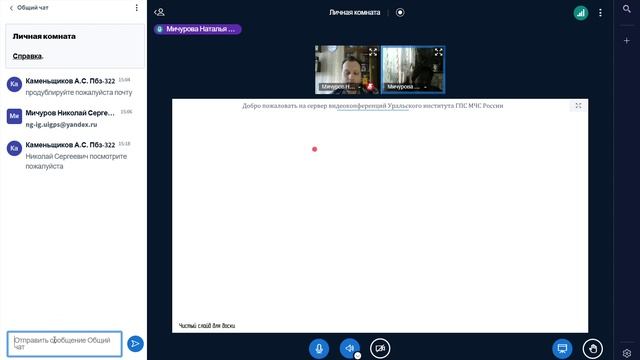Screen dimensions: 640x360
Task: Open first webcam user name dropdown
Action: tap(340, 87)
